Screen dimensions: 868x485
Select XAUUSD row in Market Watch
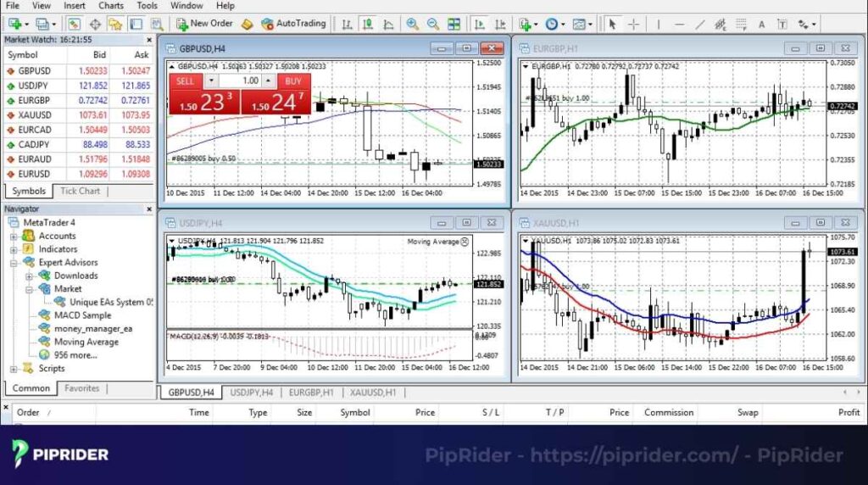[79, 115]
